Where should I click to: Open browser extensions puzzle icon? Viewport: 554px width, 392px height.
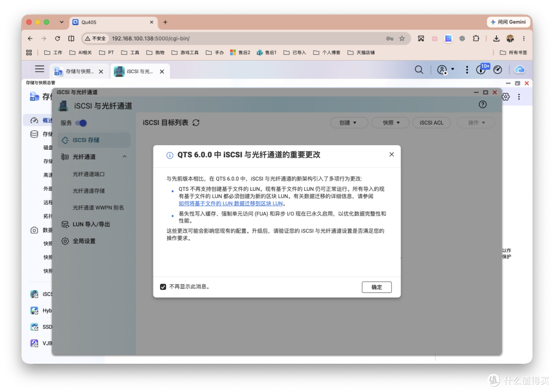[476, 38]
